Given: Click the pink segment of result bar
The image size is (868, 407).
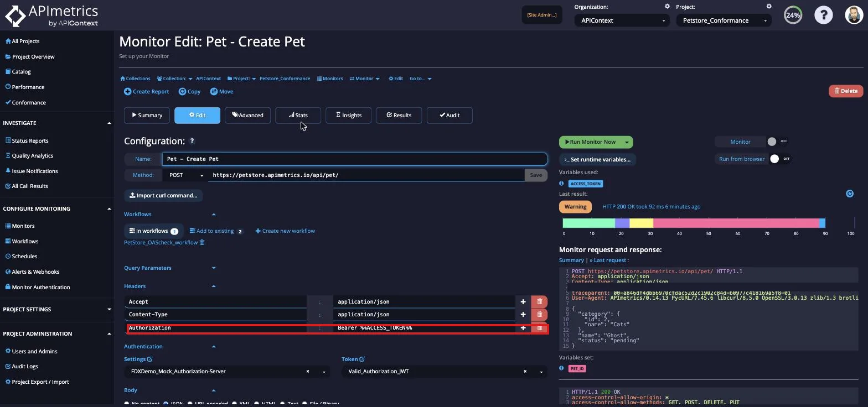Looking at the screenshot, I should (736, 223).
